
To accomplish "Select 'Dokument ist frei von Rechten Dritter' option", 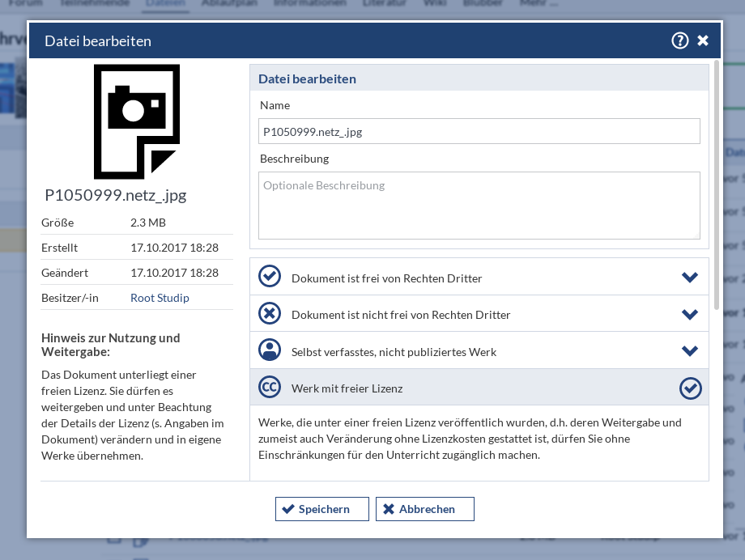I will (x=386, y=278).
